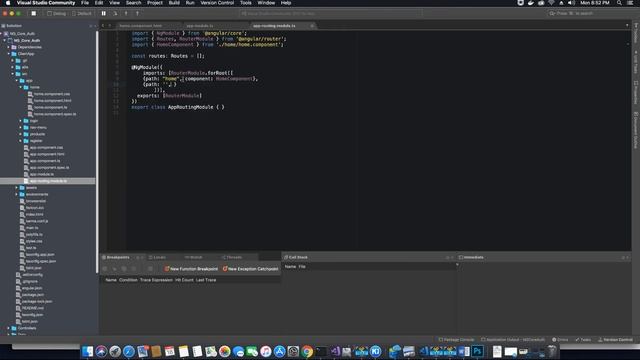Click the step into arrow icon

click(x=126, y=13)
